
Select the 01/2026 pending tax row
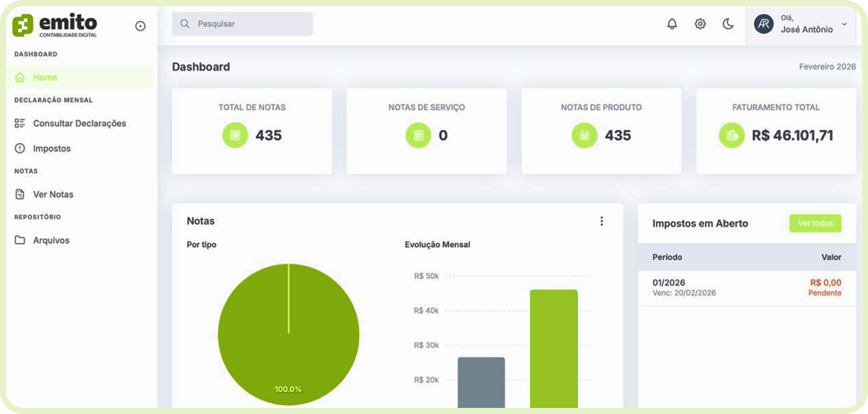[x=747, y=288]
